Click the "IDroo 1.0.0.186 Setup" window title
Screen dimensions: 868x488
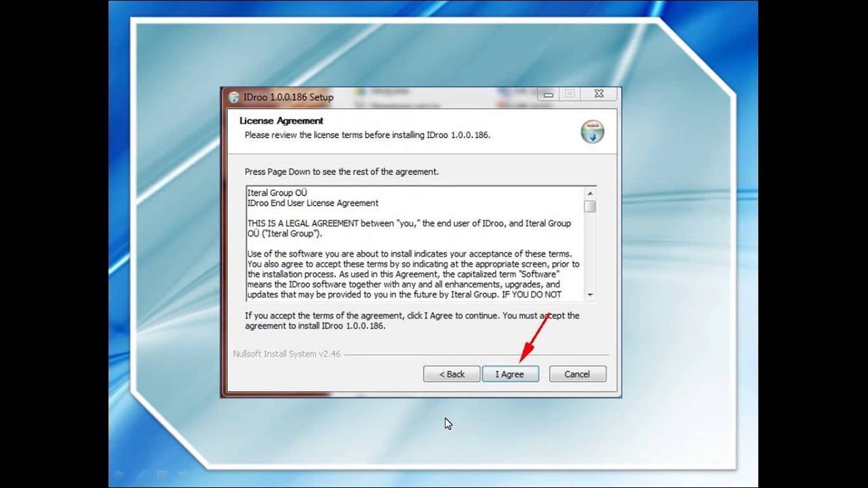click(288, 97)
